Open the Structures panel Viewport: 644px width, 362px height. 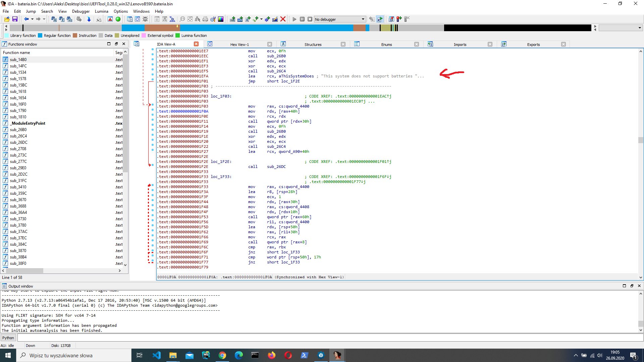tap(313, 44)
